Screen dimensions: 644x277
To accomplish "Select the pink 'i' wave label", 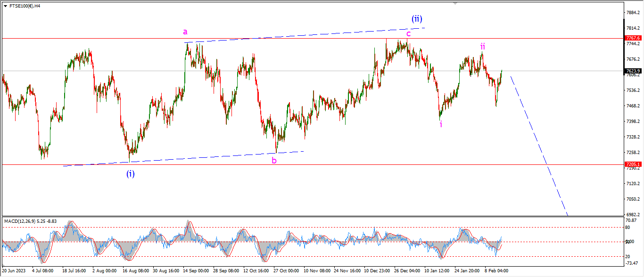I will (441, 124).
